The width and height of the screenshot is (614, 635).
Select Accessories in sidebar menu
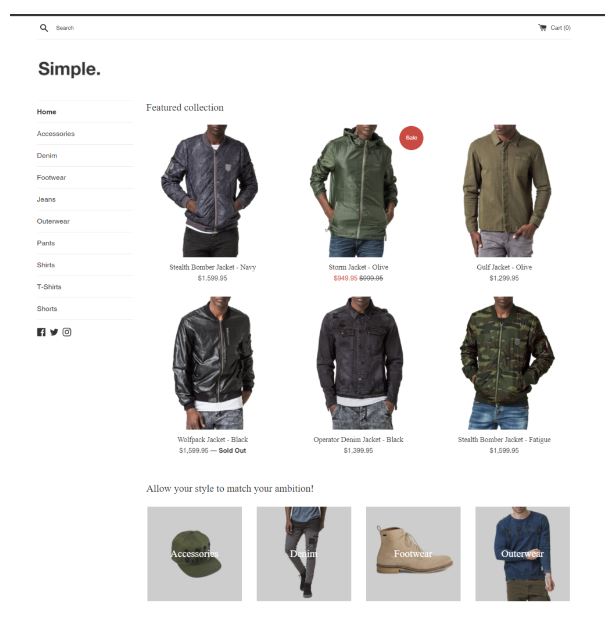pos(55,134)
